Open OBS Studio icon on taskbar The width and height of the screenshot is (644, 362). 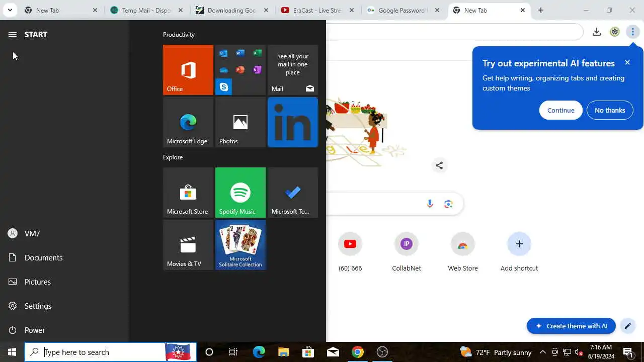(382, 352)
